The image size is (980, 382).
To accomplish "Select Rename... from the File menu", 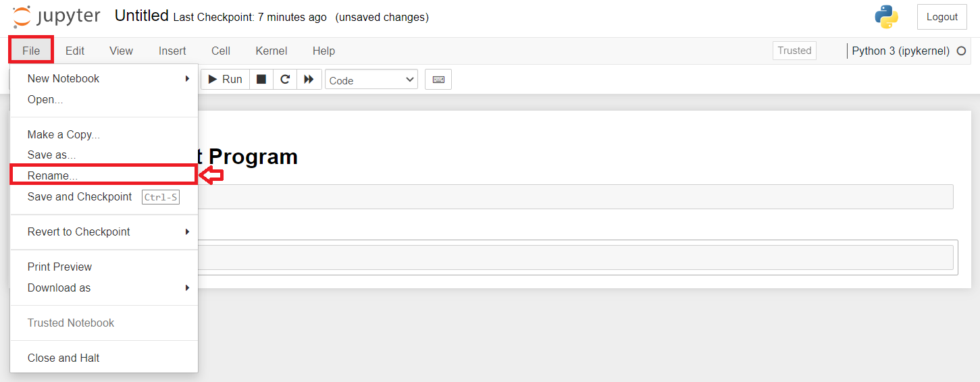I will click(53, 175).
